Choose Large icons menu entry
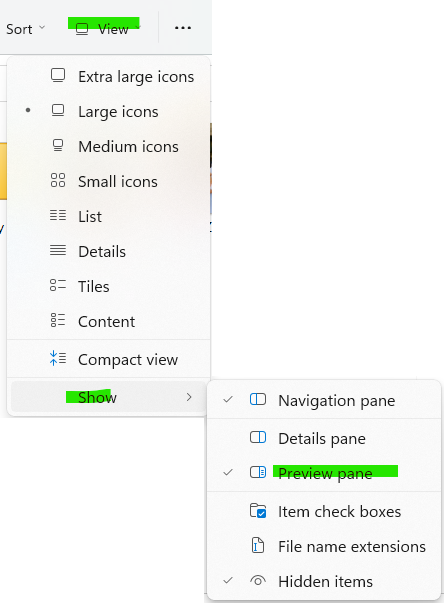 (x=109, y=112)
